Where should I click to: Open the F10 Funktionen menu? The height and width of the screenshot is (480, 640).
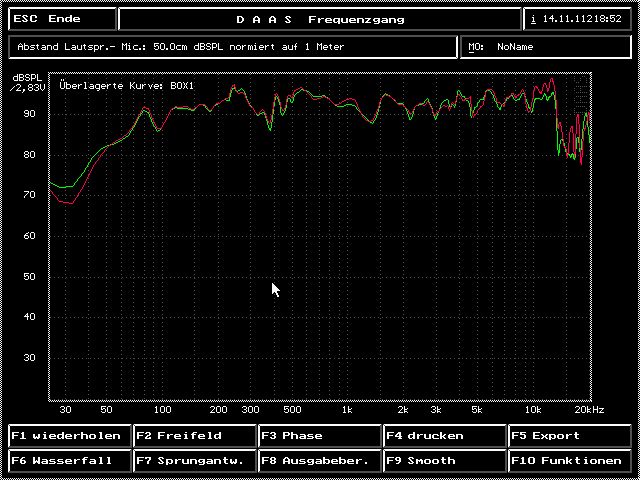(x=569, y=461)
